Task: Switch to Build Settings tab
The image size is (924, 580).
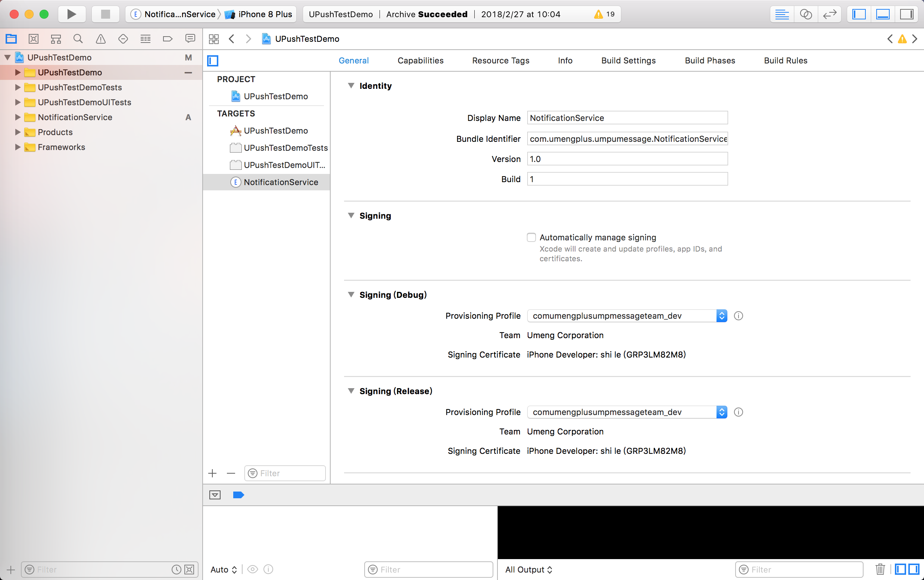Action: click(628, 60)
